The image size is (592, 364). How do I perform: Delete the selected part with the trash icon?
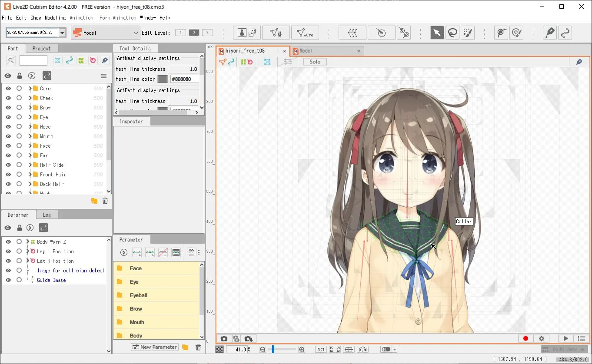click(105, 201)
